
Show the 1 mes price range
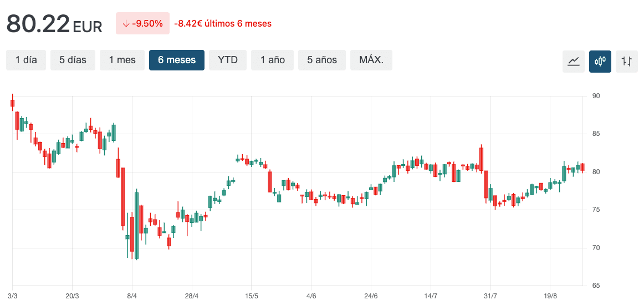tap(122, 60)
